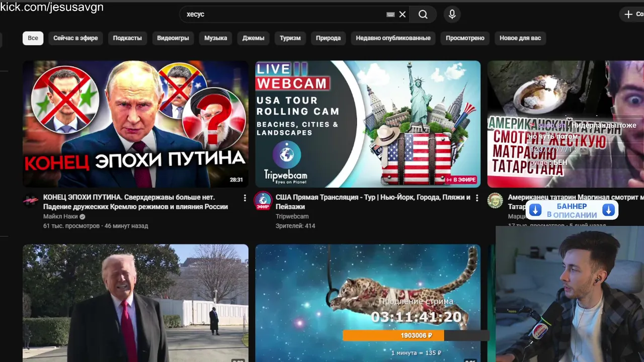Open Tripwebcam channel avatar
Screen dimensions: 644x362
click(x=263, y=201)
